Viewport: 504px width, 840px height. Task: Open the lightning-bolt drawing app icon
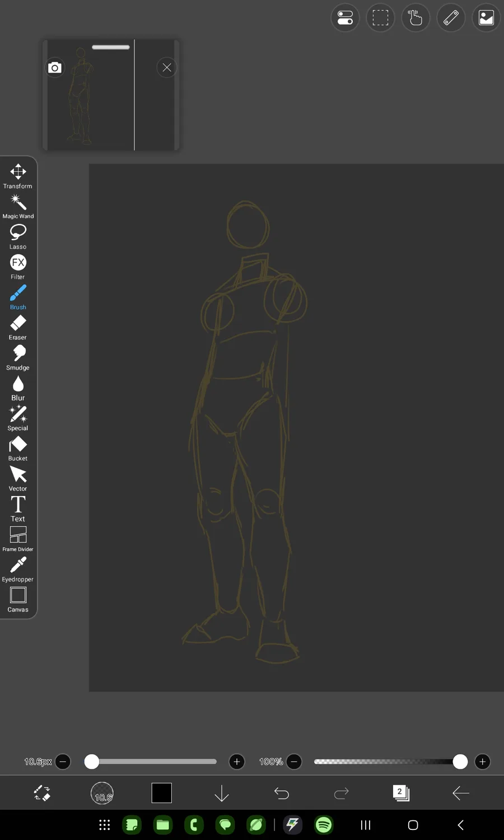(x=292, y=825)
